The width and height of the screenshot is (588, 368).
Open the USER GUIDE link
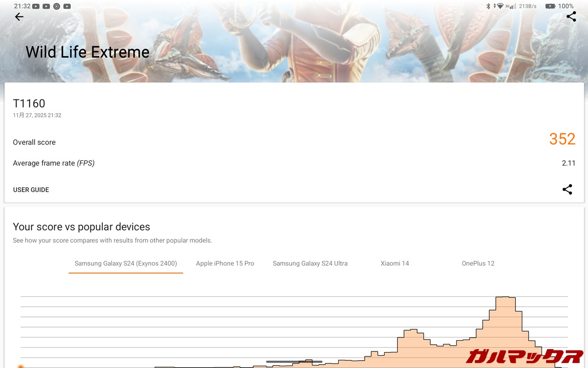click(x=31, y=190)
